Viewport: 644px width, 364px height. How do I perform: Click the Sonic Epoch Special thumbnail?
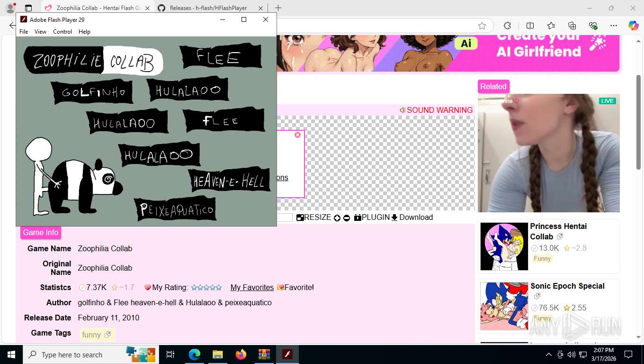pyautogui.click(x=504, y=306)
